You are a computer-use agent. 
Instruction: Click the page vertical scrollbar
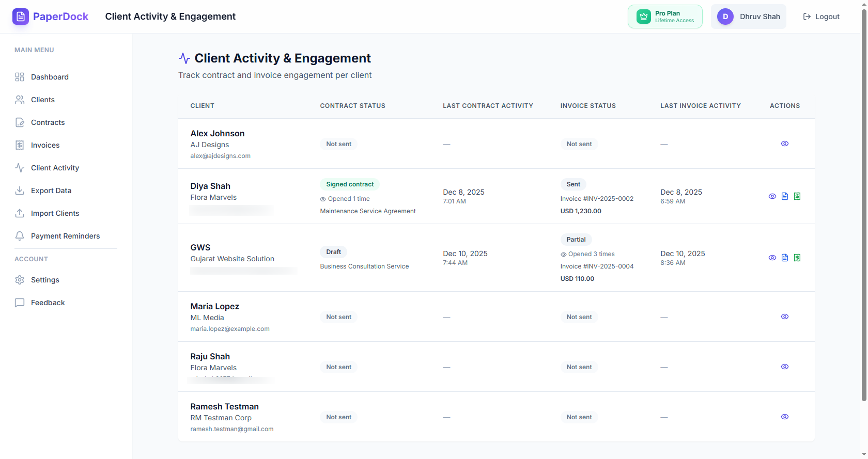coord(864,204)
